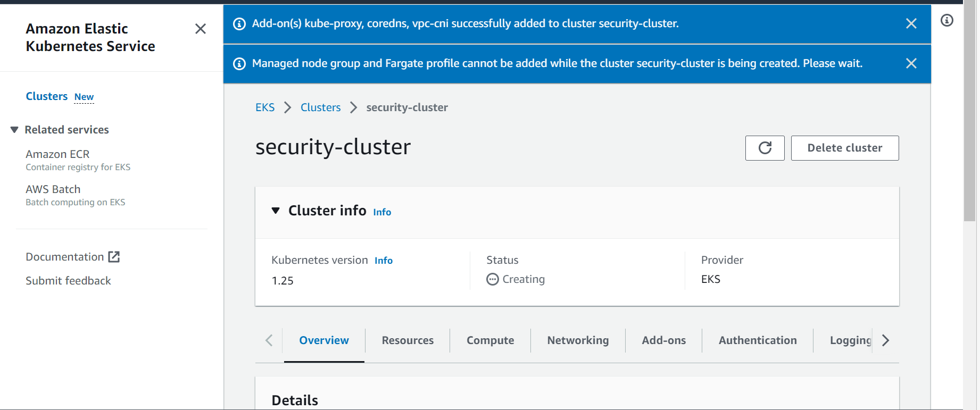The height and width of the screenshot is (410, 980).
Task: Click the Details section heading
Action: tap(295, 400)
